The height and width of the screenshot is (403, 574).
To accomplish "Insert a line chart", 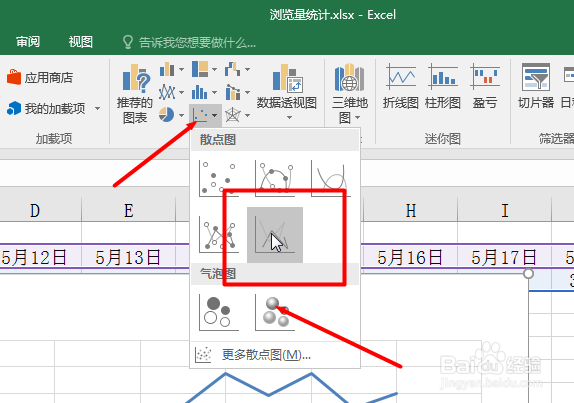I will pyautogui.click(x=167, y=92).
